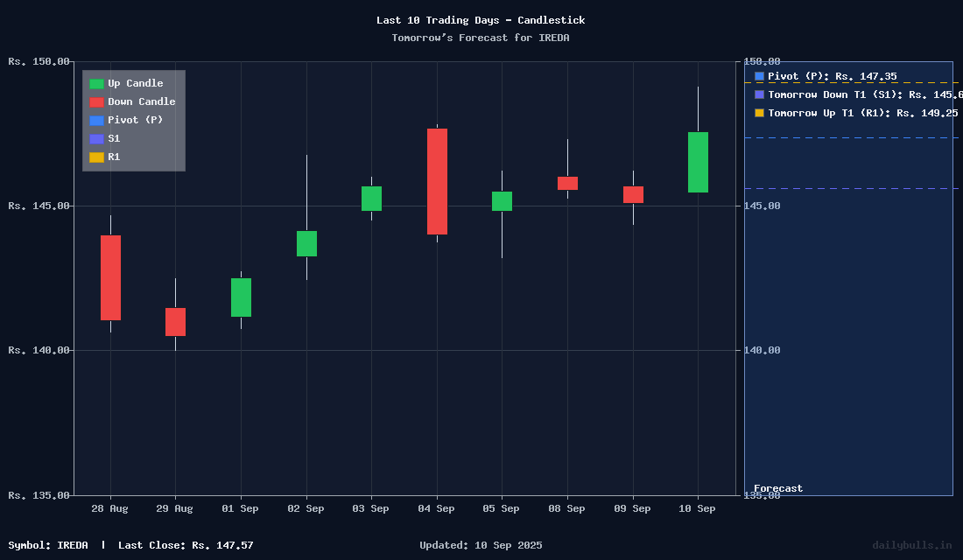Click the blue dashed Pivot forecast line
The image size is (963, 560).
(x=851, y=138)
